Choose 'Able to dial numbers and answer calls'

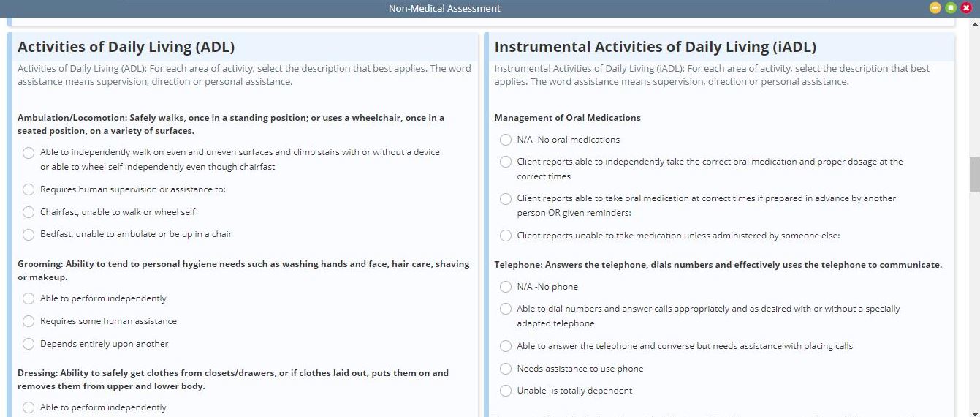tap(505, 309)
